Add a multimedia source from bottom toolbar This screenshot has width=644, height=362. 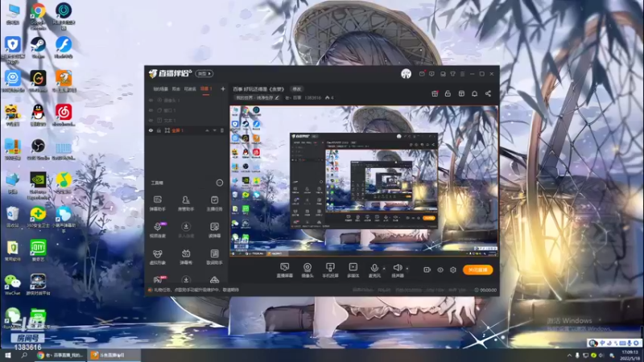pyautogui.click(x=353, y=270)
